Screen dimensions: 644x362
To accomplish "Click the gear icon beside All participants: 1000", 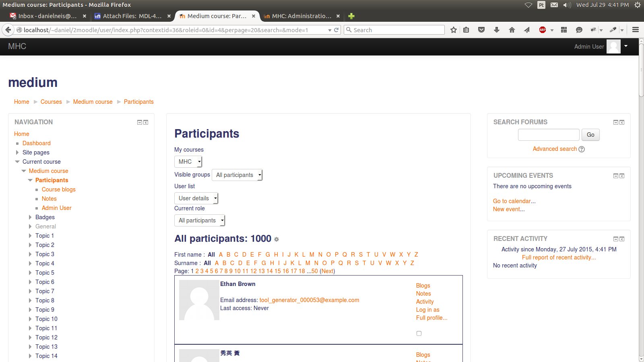I will 277,239.
